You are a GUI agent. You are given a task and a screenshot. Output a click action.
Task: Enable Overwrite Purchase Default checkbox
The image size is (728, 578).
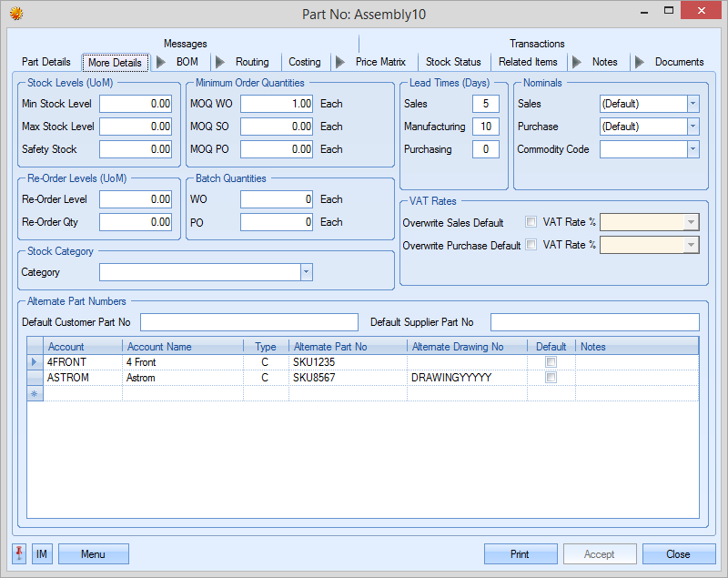click(x=531, y=245)
